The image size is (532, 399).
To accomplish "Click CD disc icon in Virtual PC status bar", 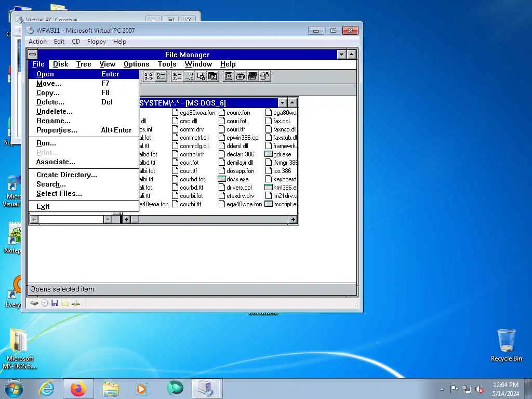I will [x=45, y=303].
